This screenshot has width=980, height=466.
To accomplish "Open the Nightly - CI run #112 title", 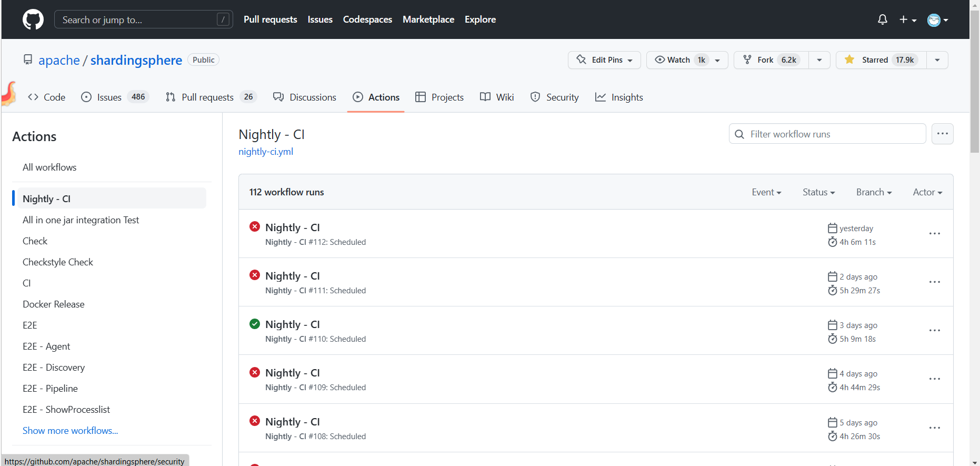I will point(293,227).
